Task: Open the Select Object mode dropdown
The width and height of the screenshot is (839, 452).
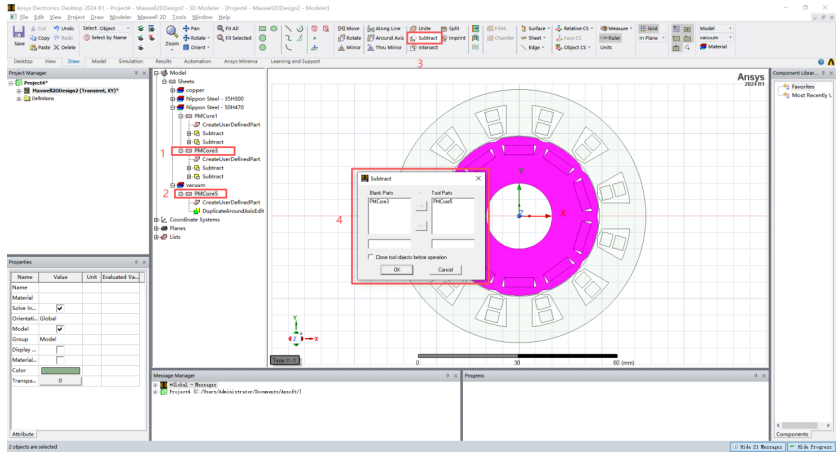Action: tap(128, 28)
